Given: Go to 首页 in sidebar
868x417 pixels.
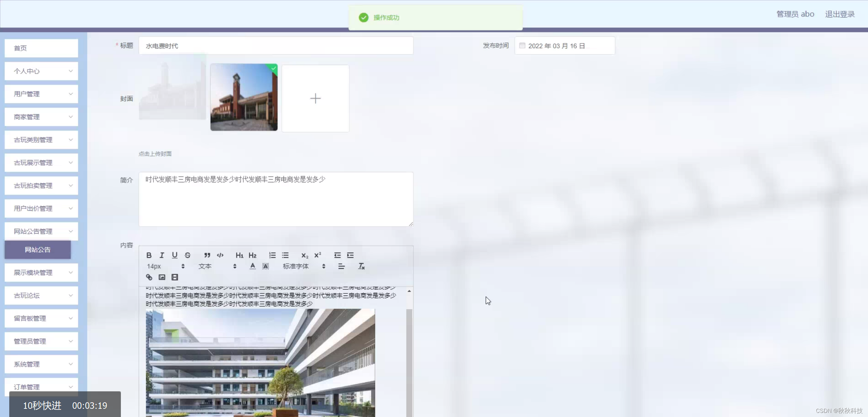Looking at the screenshot, I should tap(41, 48).
